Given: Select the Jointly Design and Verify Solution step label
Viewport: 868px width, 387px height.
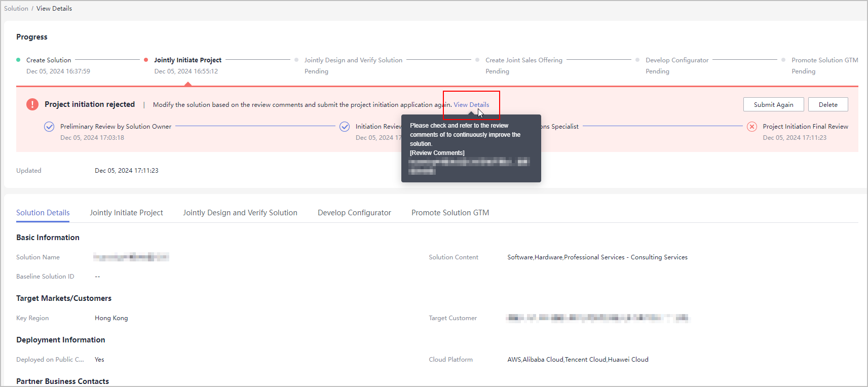Looking at the screenshot, I should click(x=353, y=60).
